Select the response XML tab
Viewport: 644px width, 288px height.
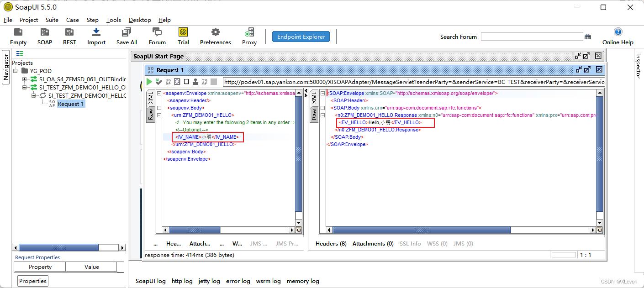click(x=314, y=99)
